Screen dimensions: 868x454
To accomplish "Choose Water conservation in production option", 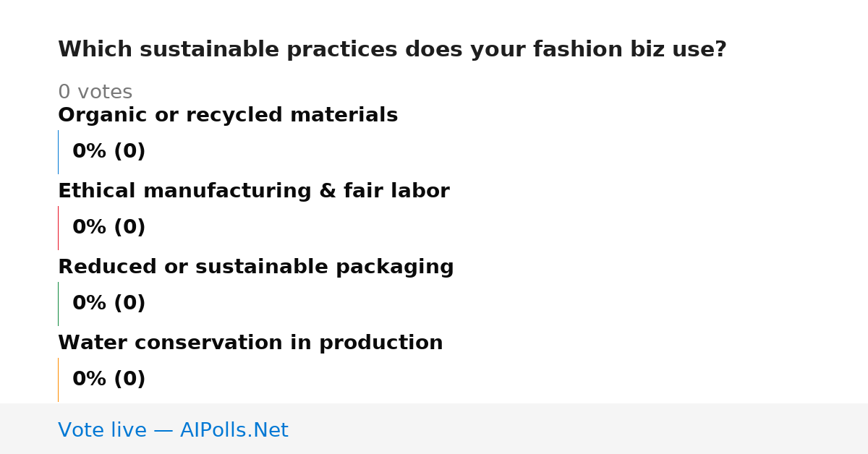I will coord(250,343).
